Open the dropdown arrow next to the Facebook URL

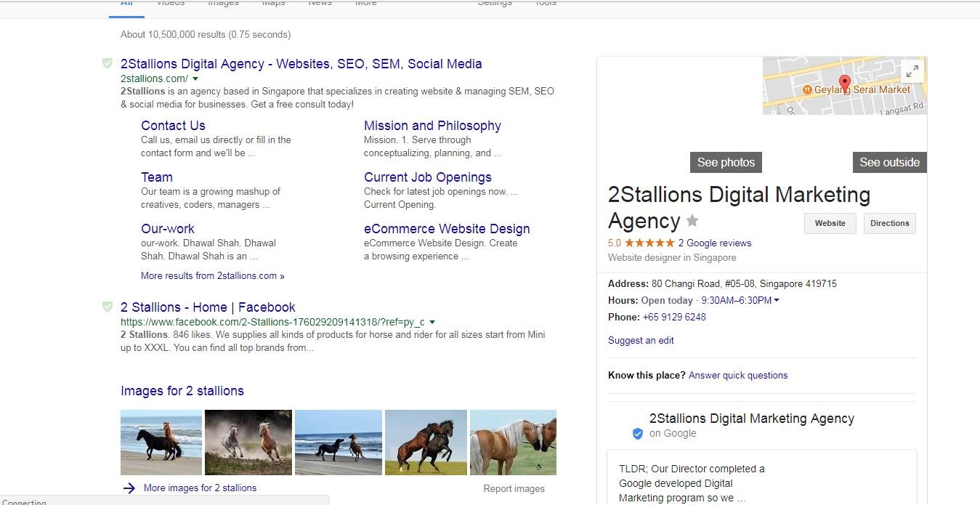(432, 322)
